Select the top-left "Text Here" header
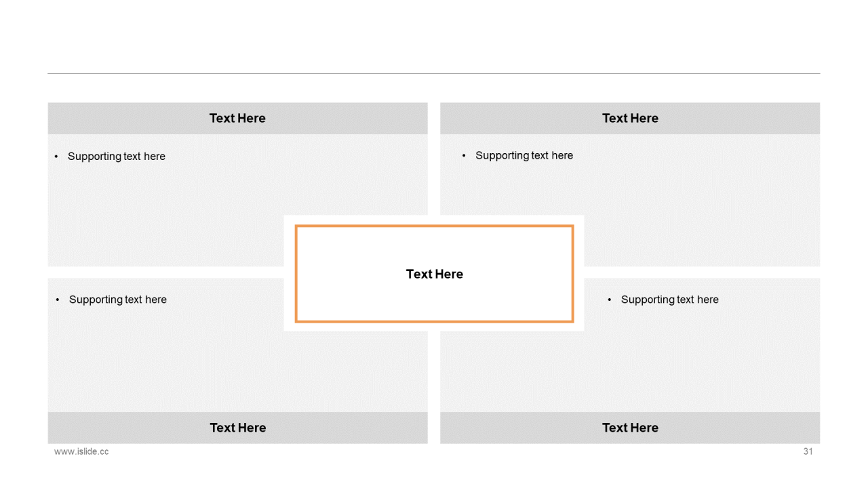Viewport: 868px width, 488px height. (237, 118)
